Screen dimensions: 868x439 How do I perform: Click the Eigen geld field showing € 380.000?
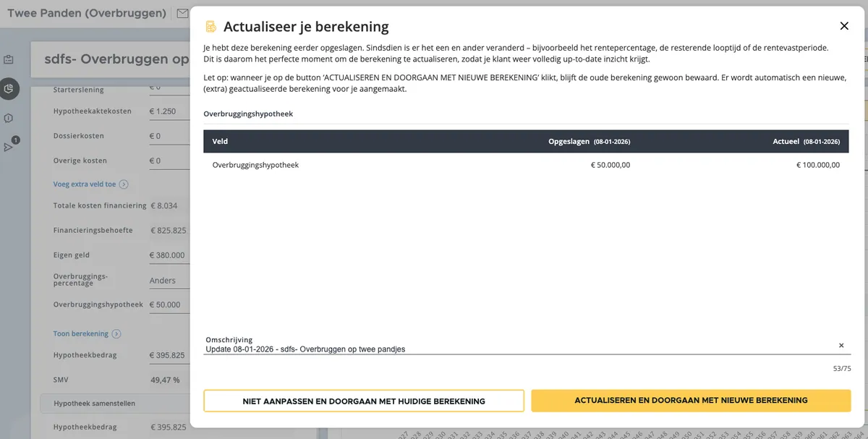click(169, 255)
